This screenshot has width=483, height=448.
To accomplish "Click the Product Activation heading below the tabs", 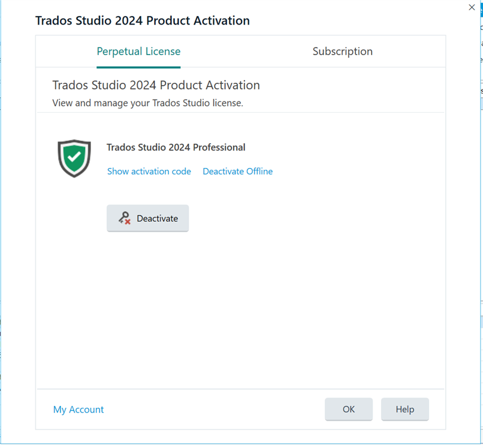I will 156,85.
